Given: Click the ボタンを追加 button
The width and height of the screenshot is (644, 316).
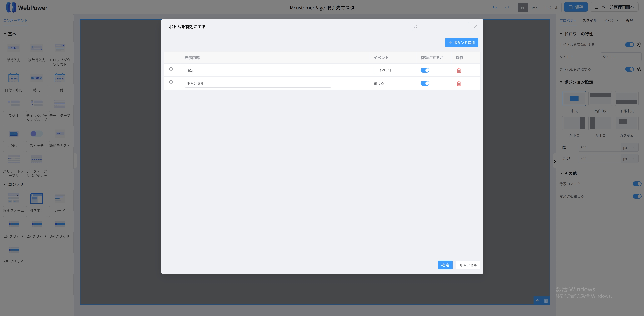Looking at the screenshot, I should (x=461, y=43).
